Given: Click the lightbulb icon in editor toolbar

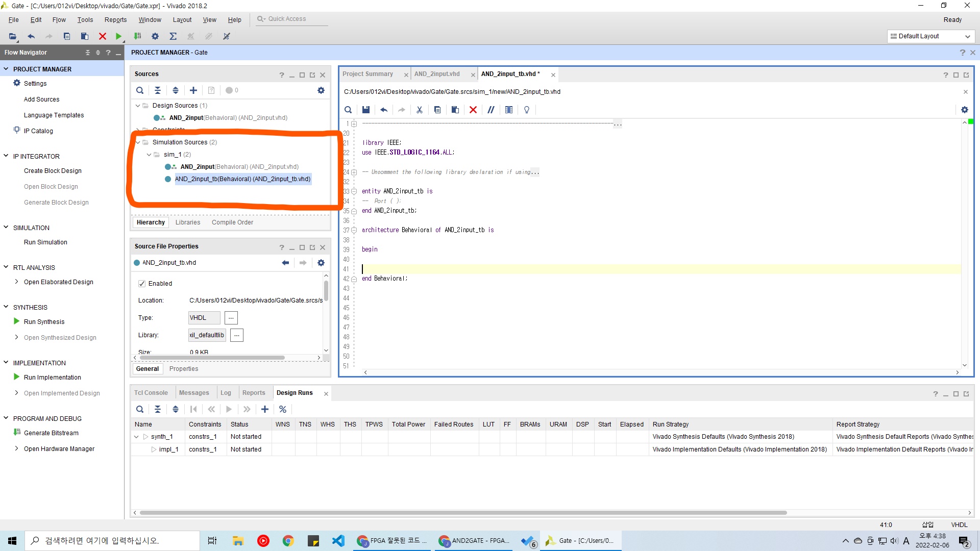Looking at the screenshot, I should point(527,110).
